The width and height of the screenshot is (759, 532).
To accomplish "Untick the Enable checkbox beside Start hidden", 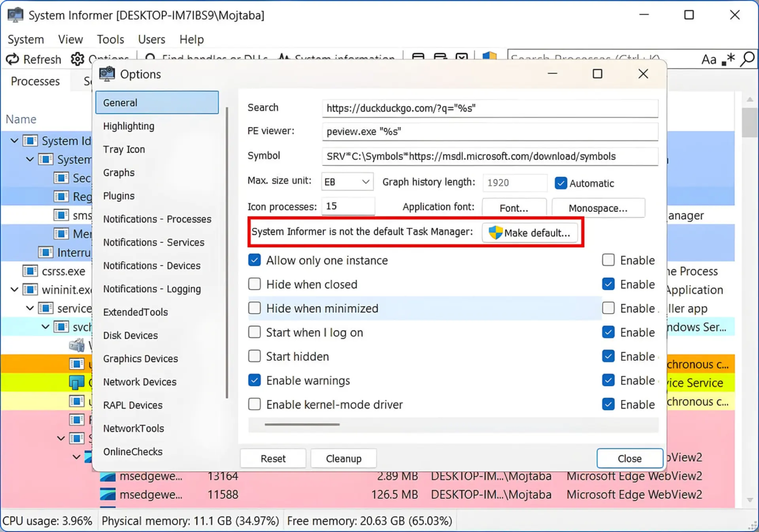I will pyautogui.click(x=608, y=356).
